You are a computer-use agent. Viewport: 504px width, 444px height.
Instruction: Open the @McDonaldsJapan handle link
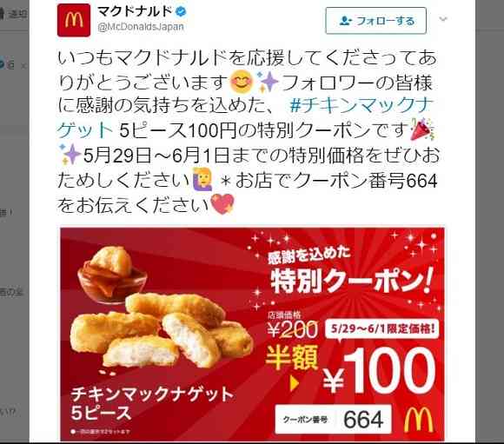[x=141, y=27]
